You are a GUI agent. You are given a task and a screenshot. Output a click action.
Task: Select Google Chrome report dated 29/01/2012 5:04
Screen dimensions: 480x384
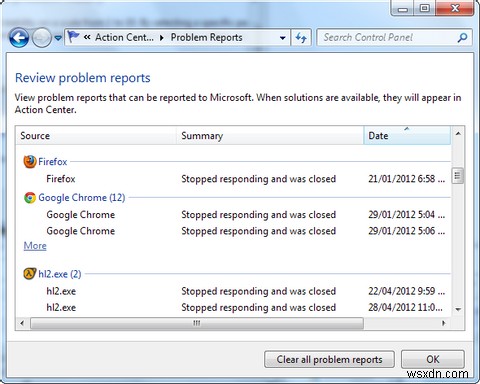[x=233, y=215]
